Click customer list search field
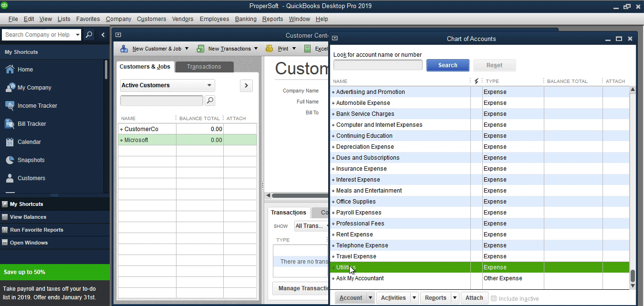This screenshot has width=644, height=306. click(162, 101)
